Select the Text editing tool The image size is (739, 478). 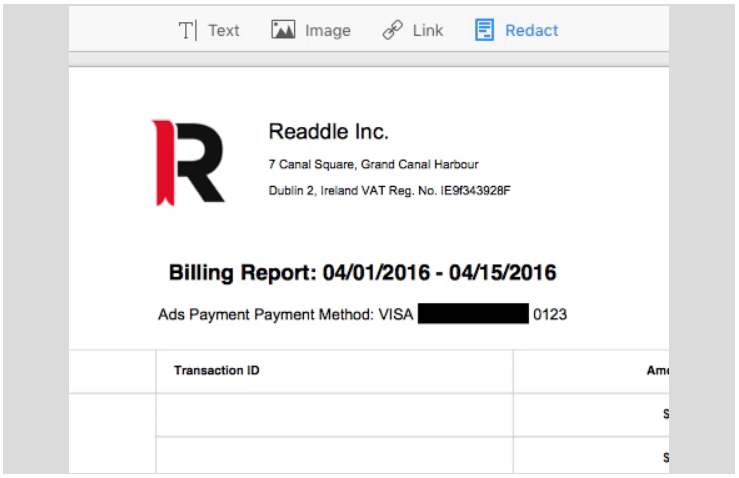coord(209,31)
